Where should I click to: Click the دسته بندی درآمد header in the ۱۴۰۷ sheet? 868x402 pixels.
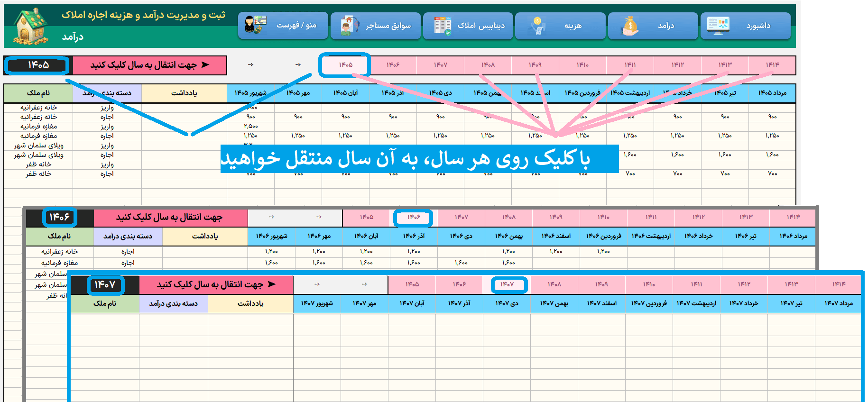click(174, 303)
